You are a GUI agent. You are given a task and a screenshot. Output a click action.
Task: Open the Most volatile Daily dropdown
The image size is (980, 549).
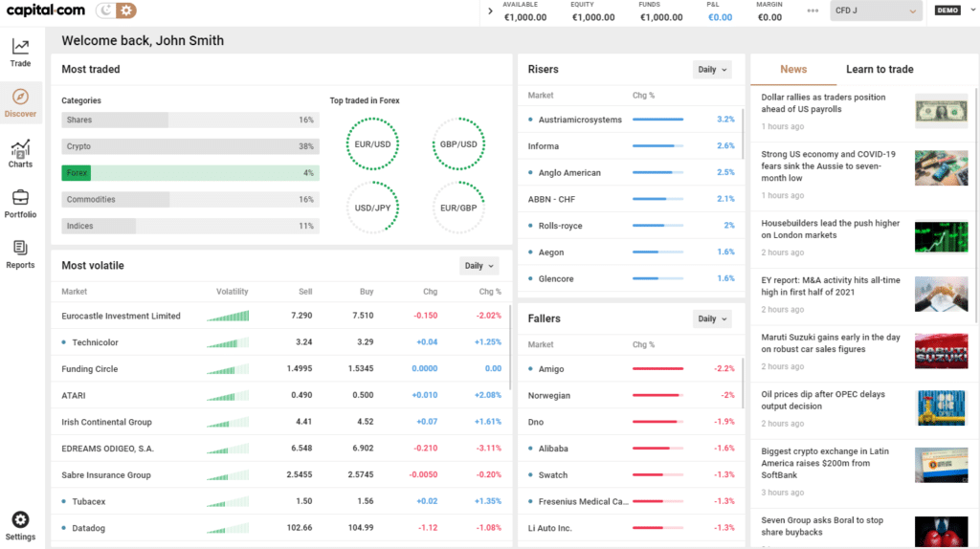click(x=479, y=266)
